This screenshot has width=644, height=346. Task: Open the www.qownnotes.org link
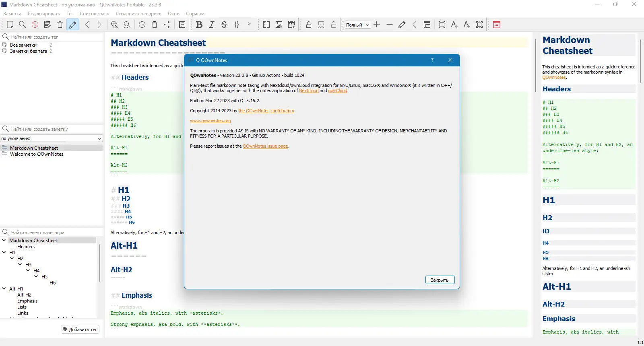pyautogui.click(x=211, y=121)
